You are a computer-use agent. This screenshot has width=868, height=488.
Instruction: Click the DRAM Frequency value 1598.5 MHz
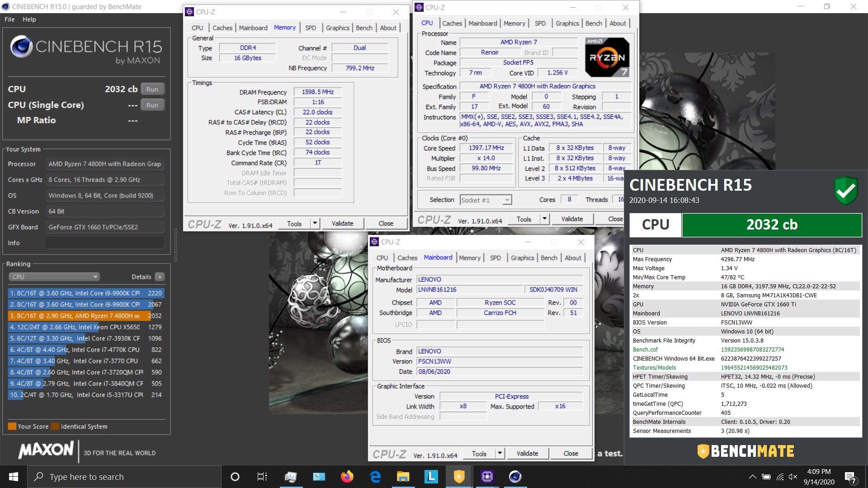[318, 92]
